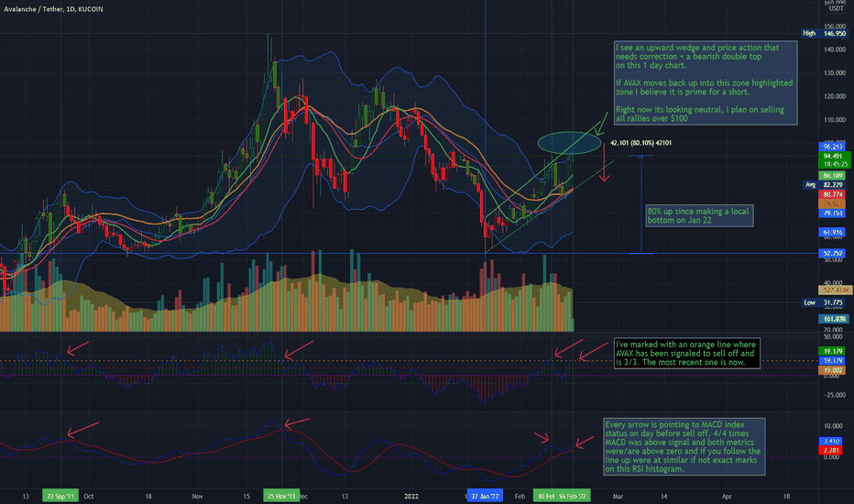Click the 120.000 price axis tick

[x=835, y=96]
